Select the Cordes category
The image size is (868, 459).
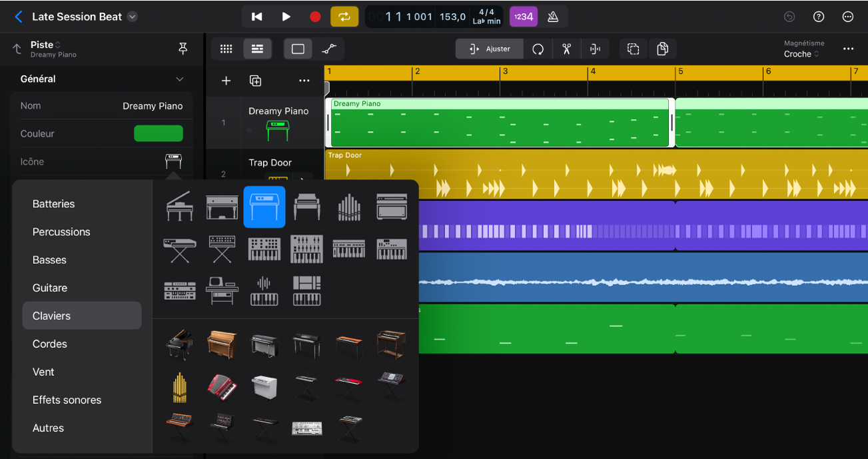[x=50, y=344]
